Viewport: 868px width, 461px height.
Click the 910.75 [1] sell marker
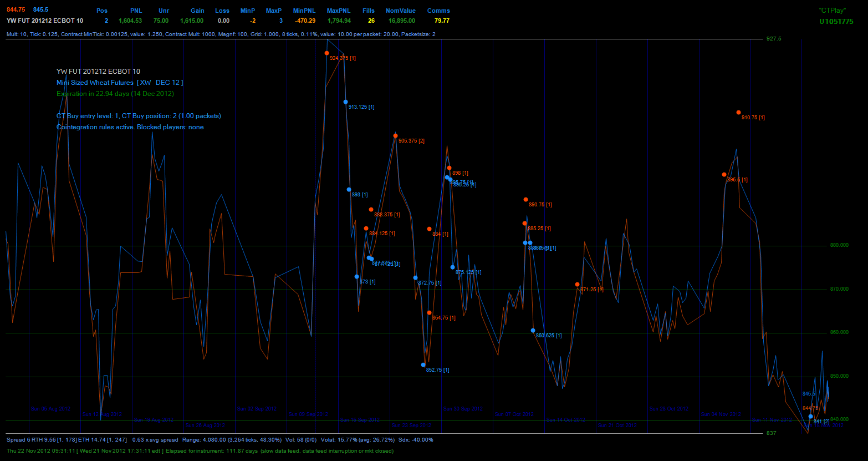738,113
